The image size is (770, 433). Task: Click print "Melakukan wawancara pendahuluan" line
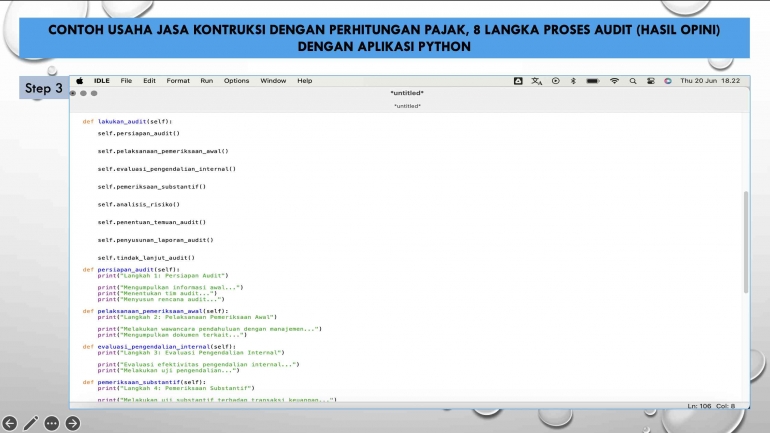pos(210,329)
